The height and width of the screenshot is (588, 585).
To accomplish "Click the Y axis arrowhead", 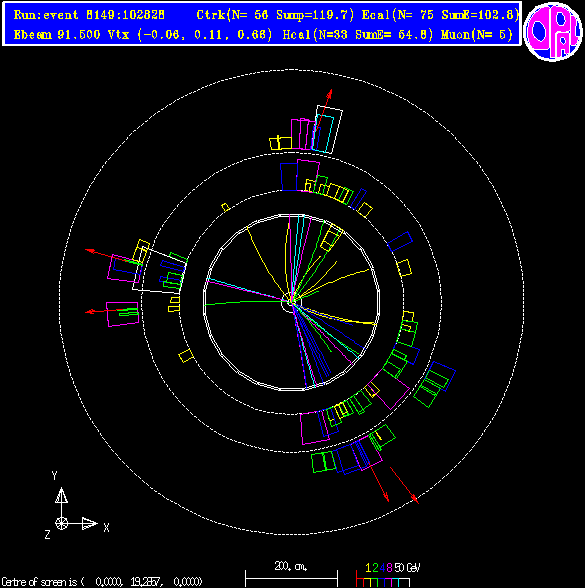I will coord(62,495).
